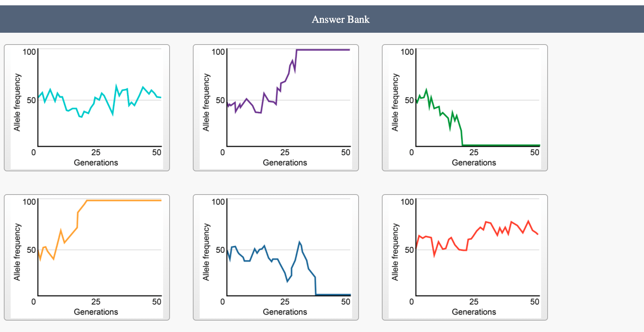644x332 pixels.
Task: Pick the green graph dropping to zero
Action: [x=465, y=108]
